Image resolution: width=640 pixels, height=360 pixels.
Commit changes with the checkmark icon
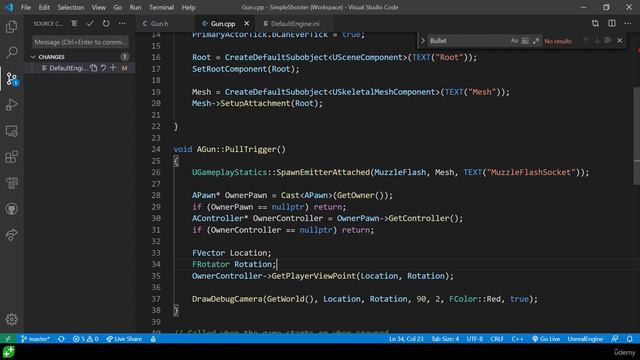click(x=90, y=24)
